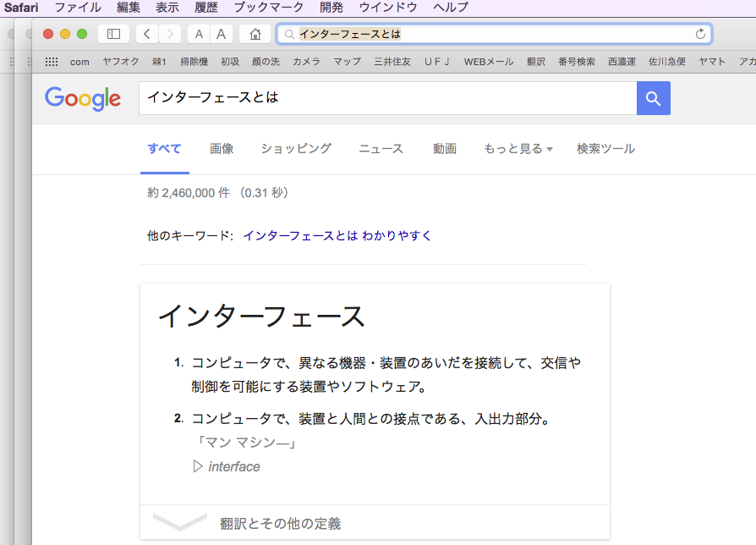
Task: Toggle the Safari sidebar button
Action: pos(114,34)
